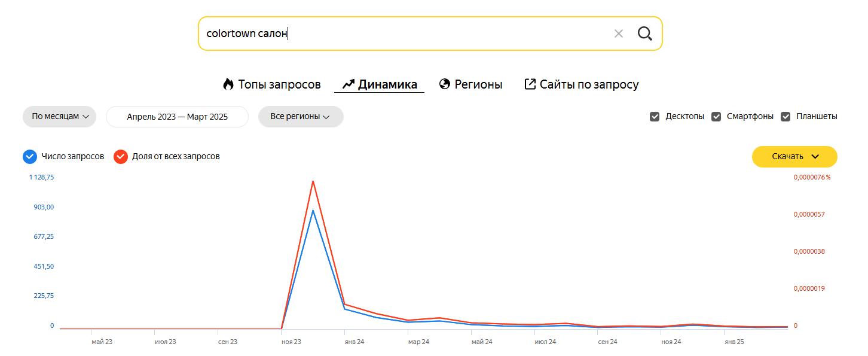
Task: Open the Топы запросов tab
Action: (x=279, y=84)
